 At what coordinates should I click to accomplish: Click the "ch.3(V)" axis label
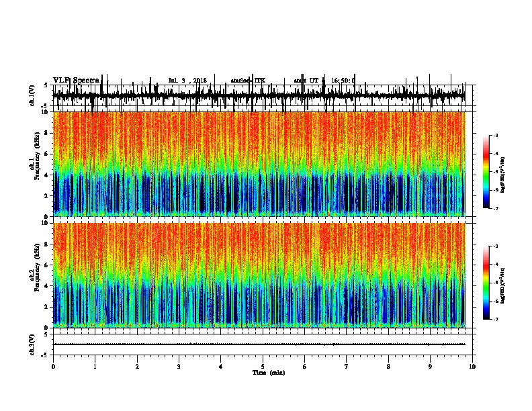pyautogui.click(x=32, y=345)
